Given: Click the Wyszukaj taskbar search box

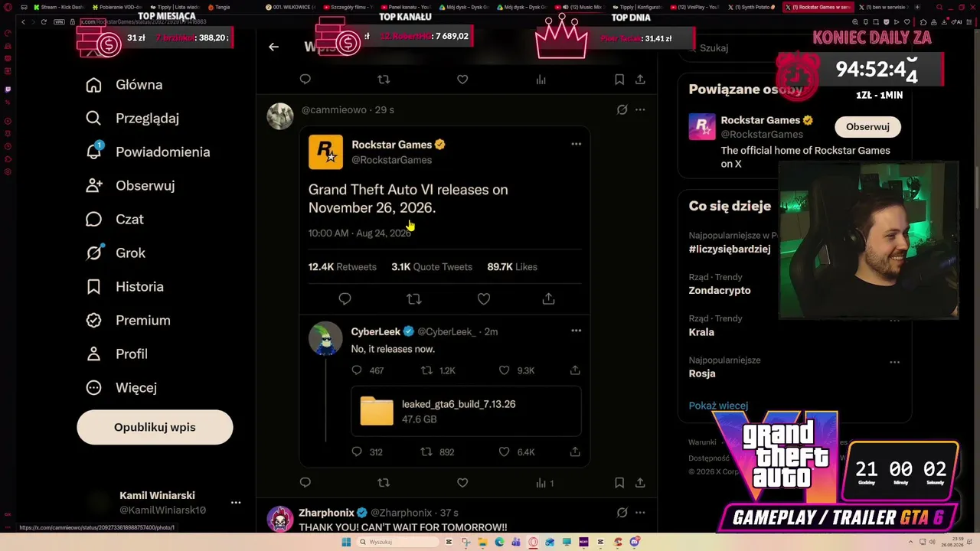Looking at the screenshot, I should (396, 542).
